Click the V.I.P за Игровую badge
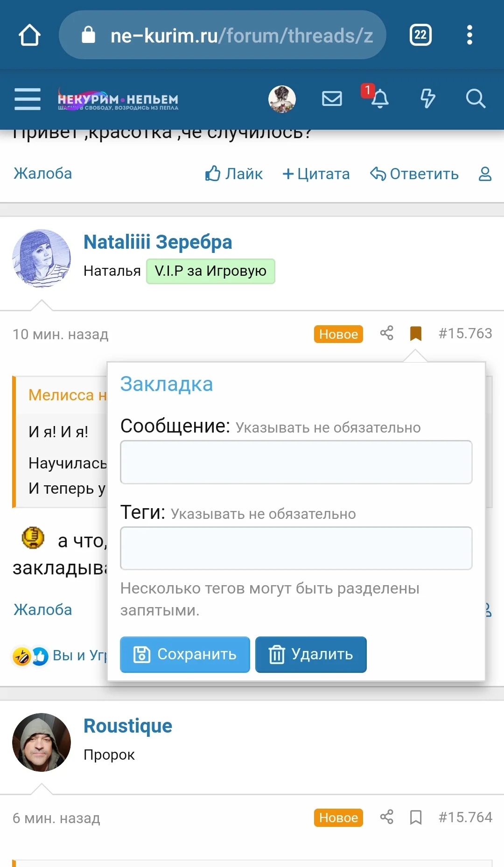 tap(210, 271)
